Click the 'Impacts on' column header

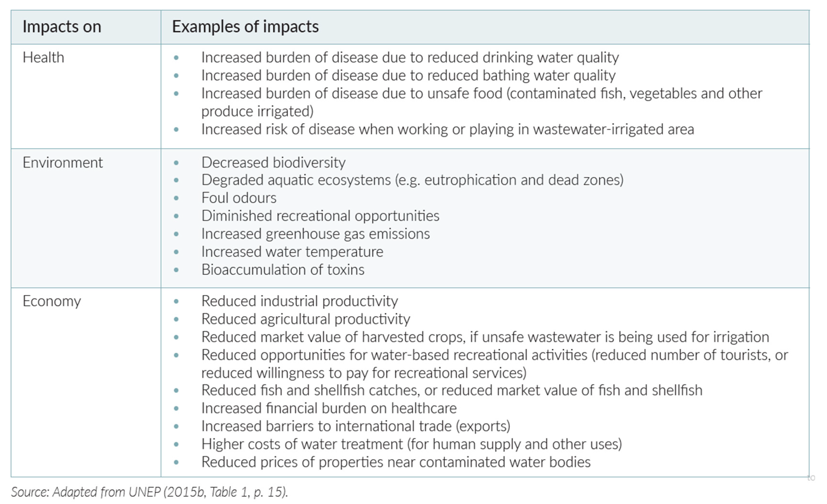[62, 27]
